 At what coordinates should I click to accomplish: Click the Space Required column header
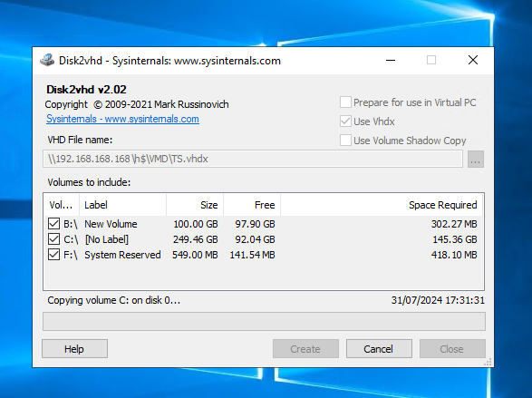tap(382, 205)
